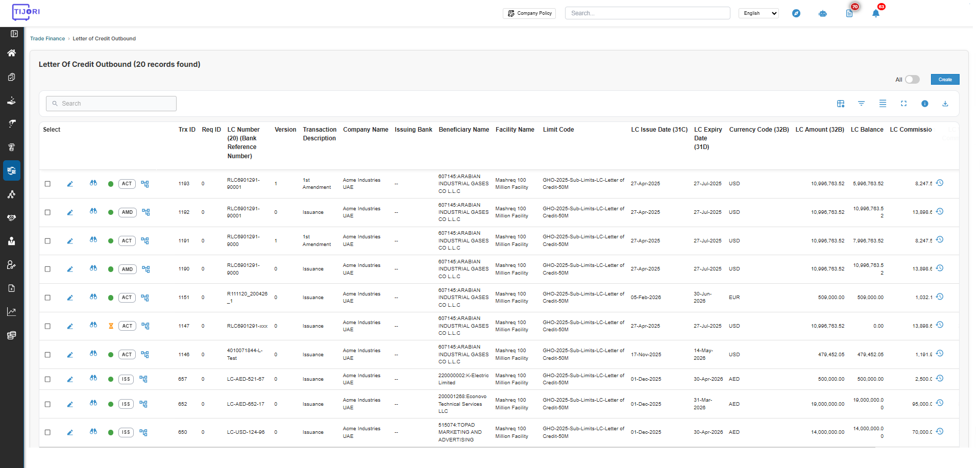This screenshot has width=980, height=468.
Task: Open the documents icon with badge 70
Action: coord(849,13)
